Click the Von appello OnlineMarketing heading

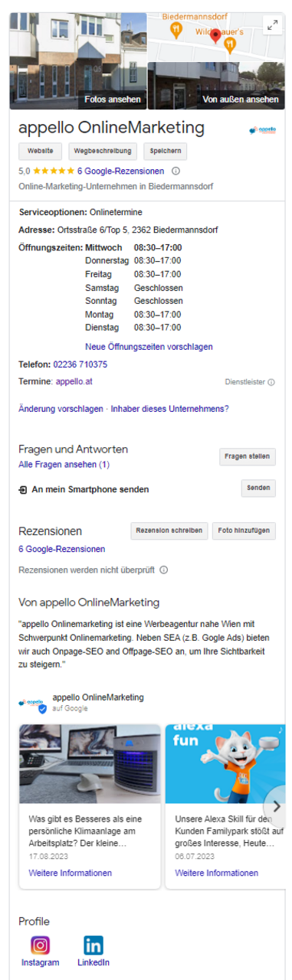(x=89, y=603)
